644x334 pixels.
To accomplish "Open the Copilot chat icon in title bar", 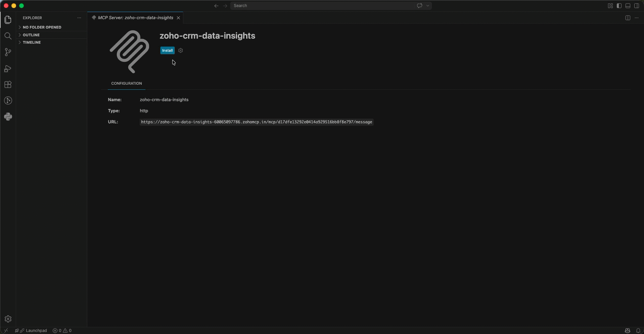I will (x=419, y=6).
